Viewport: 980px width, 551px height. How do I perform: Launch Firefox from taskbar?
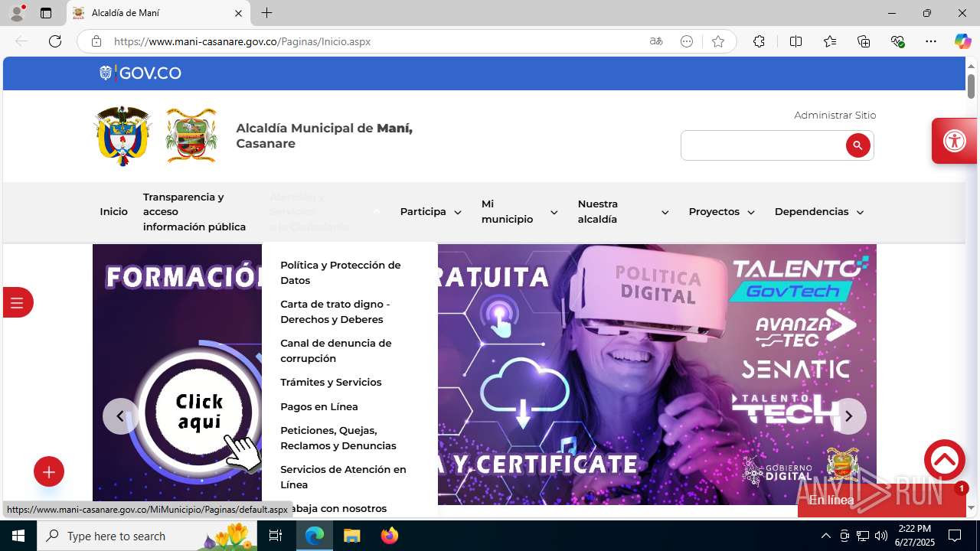click(390, 536)
